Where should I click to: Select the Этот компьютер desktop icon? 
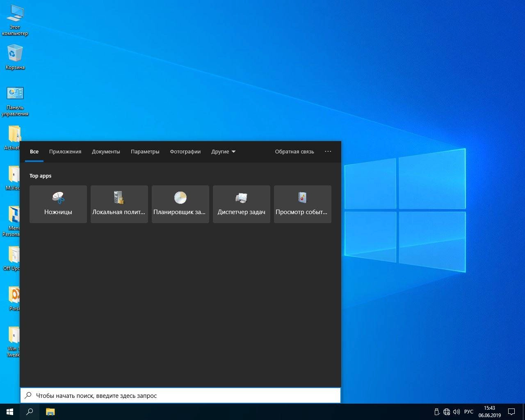tap(15, 20)
